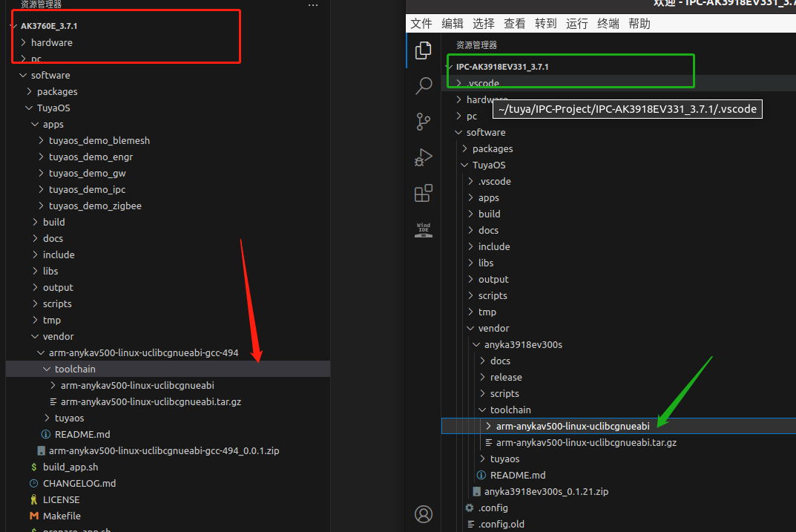Open 选择 menu

click(x=483, y=23)
